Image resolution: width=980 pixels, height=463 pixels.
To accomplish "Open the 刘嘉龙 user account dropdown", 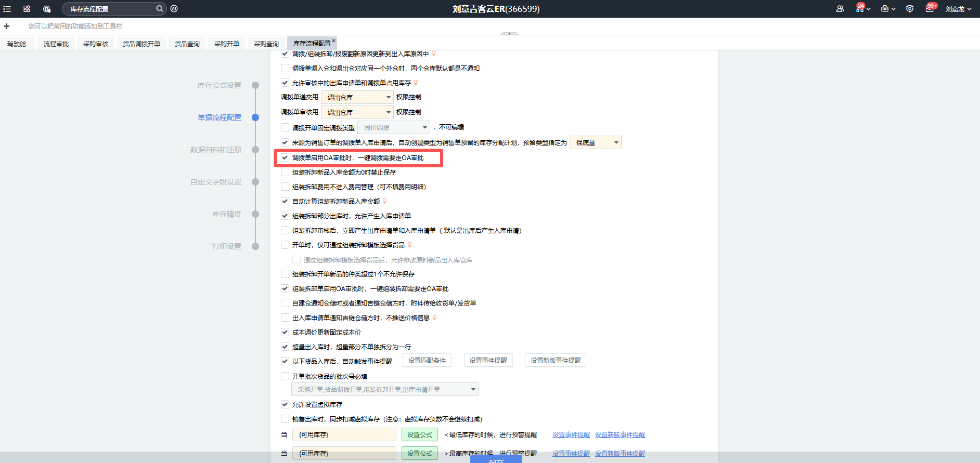I will (958, 9).
